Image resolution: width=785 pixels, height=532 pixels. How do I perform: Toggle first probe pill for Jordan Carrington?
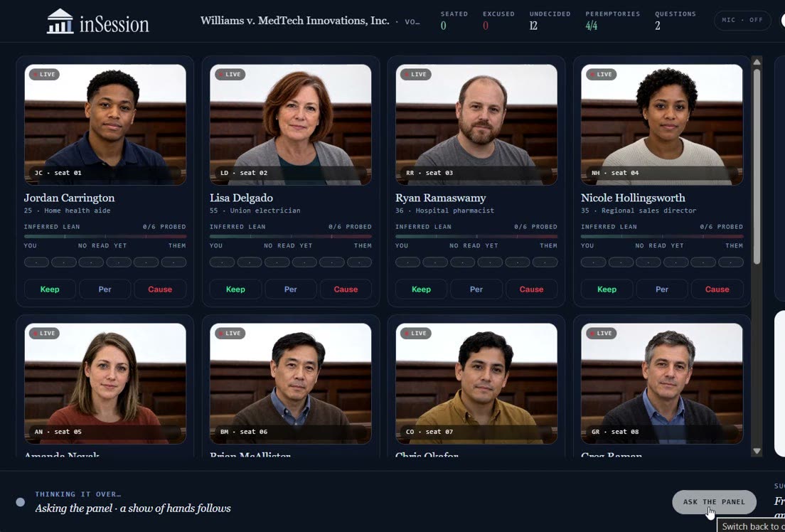36,262
